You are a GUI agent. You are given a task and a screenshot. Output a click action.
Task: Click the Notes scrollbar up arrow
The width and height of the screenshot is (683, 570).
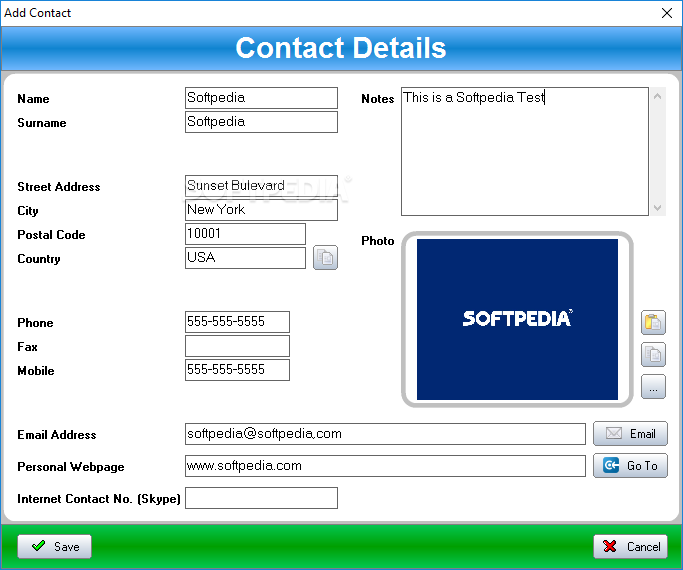pos(657,96)
